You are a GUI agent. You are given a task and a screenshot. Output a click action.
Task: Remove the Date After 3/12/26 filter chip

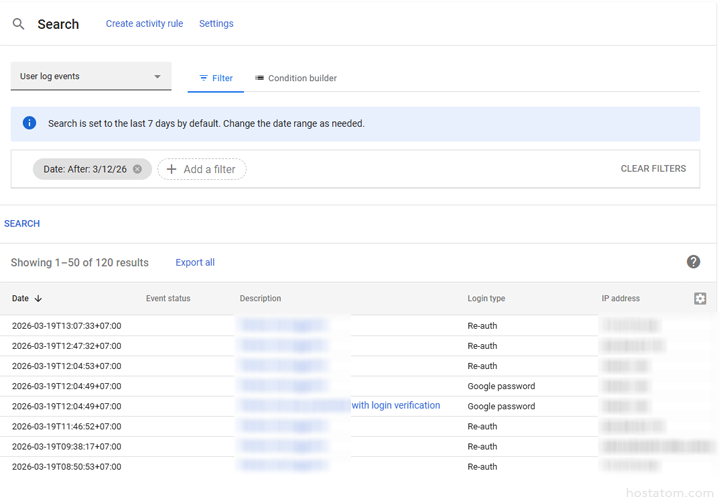[x=138, y=169]
